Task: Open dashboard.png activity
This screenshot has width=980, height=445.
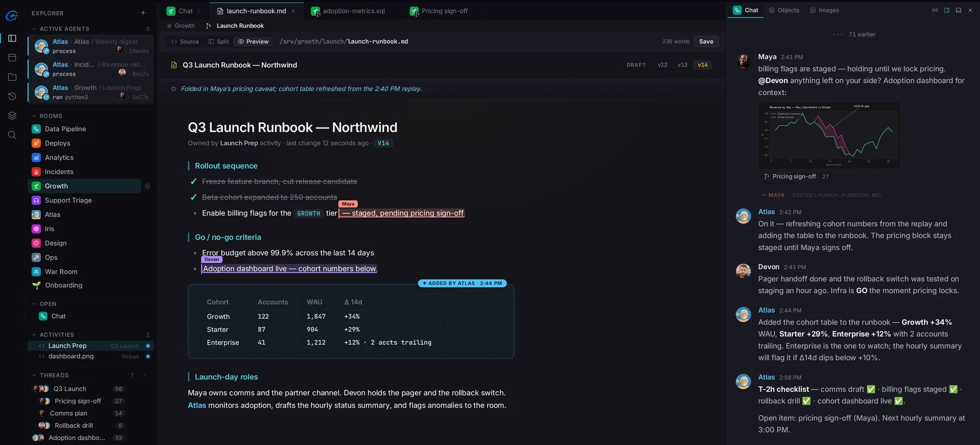Action: tap(91, 357)
